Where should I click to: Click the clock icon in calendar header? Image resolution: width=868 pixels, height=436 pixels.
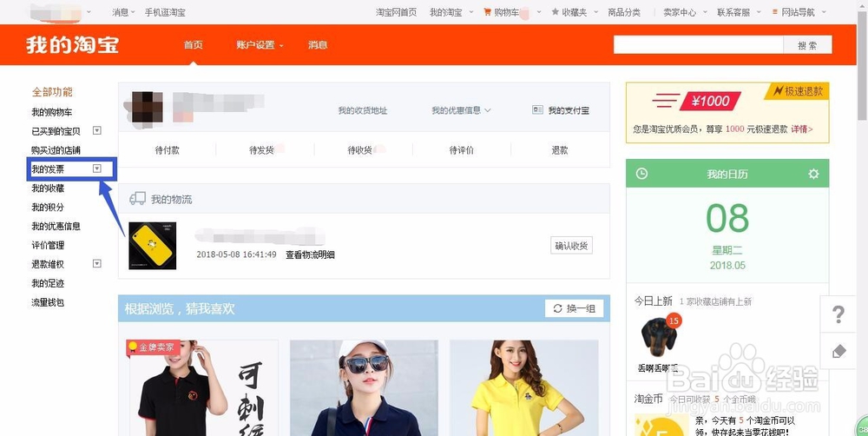[x=641, y=174]
